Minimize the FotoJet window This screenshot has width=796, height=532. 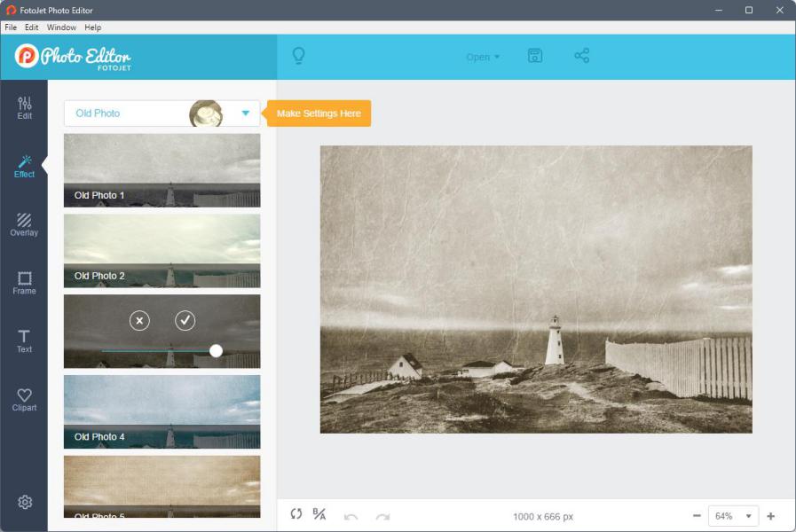point(718,10)
